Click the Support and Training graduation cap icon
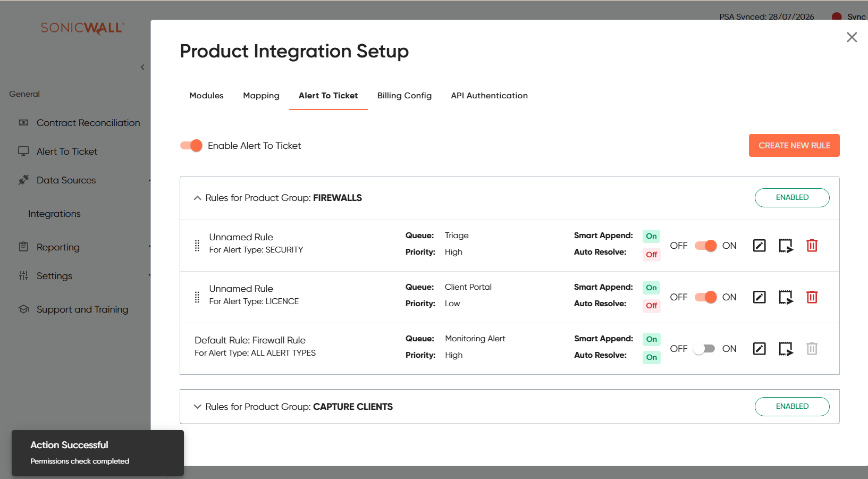The height and width of the screenshot is (479, 868). 23,309
